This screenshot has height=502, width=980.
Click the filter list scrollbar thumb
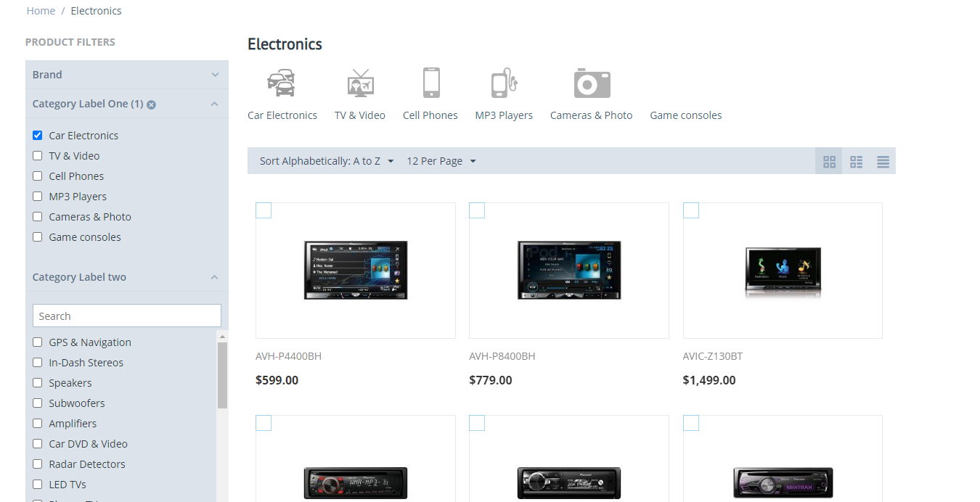pyautogui.click(x=222, y=375)
